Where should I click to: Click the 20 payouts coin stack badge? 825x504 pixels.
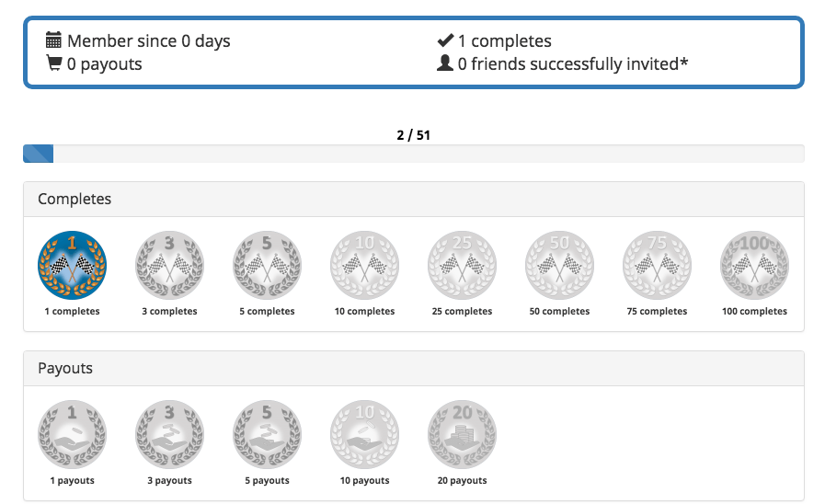pos(462,434)
